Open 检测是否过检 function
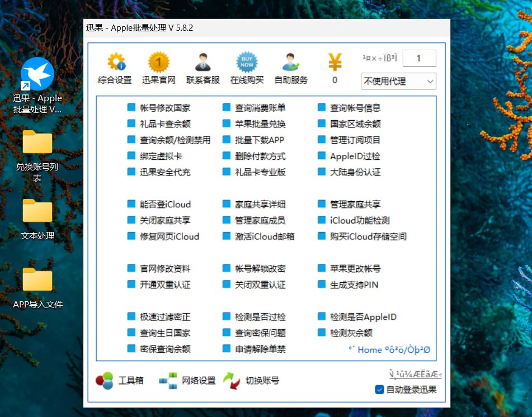This screenshot has width=532, height=417. (x=260, y=316)
